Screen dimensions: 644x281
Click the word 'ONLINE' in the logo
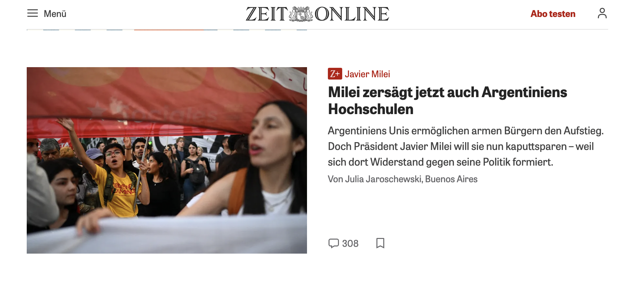tap(352, 14)
